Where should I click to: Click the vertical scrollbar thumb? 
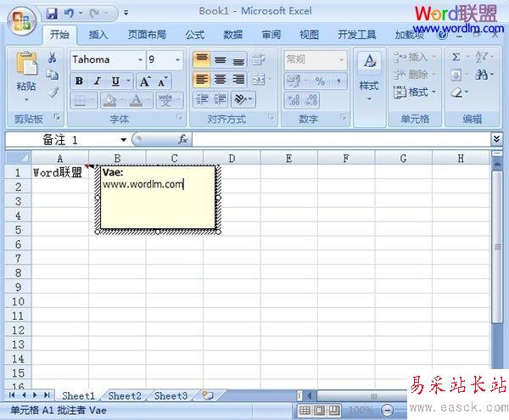click(496, 247)
